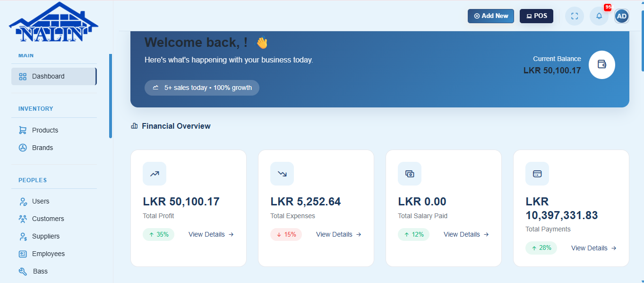The height and width of the screenshot is (283, 644).
Task: Click the 35% growth badge
Action: [x=158, y=234]
